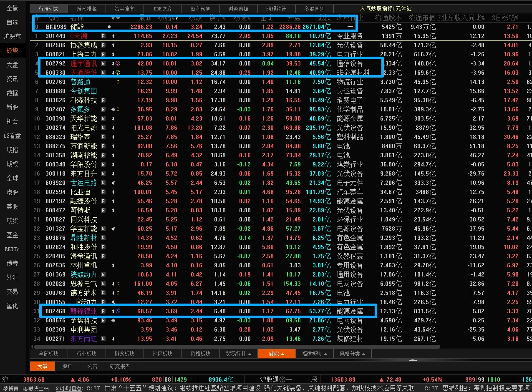Open 港股 in the left sidebar

click(x=12, y=192)
